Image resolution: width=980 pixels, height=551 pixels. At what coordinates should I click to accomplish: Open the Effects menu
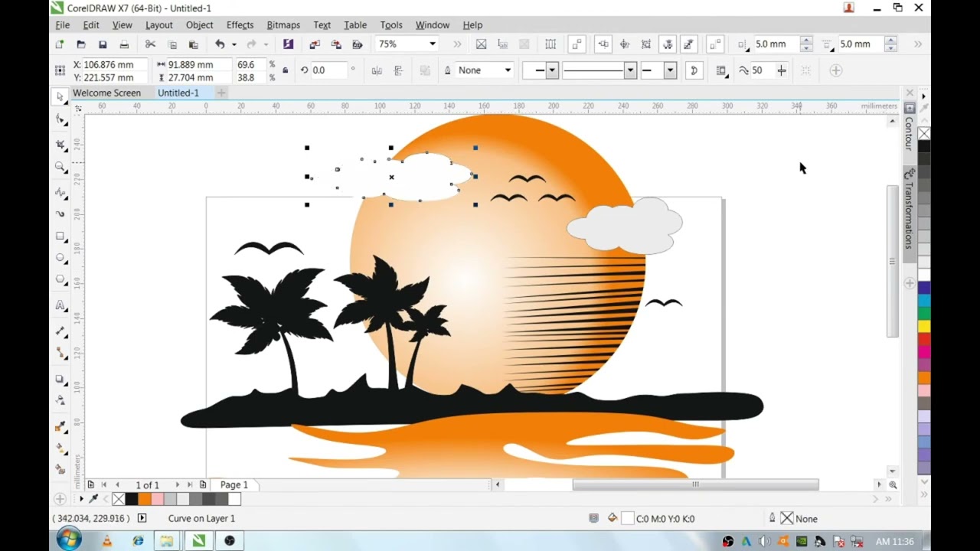(240, 25)
